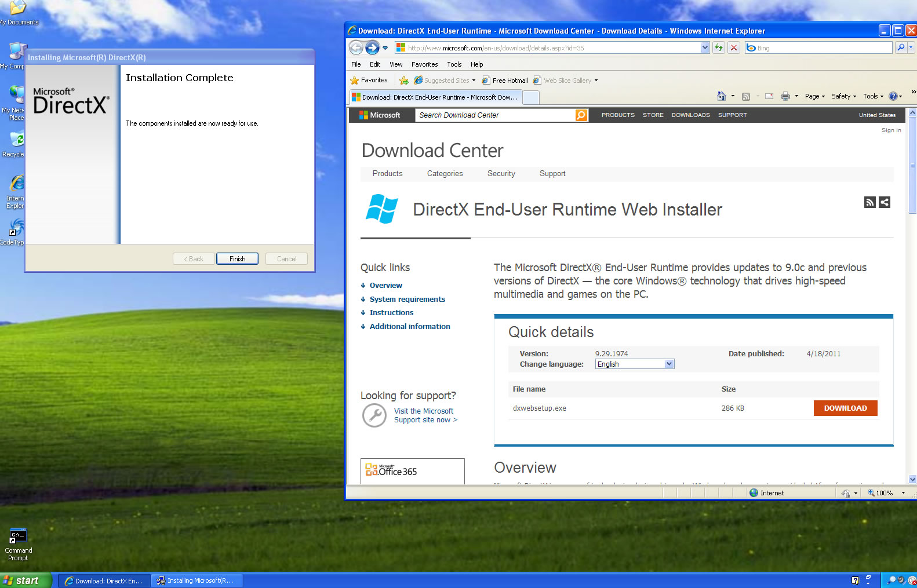This screenshot has height=588, width=917.
Task: Click the Bing search box
Action: [819, 48]
